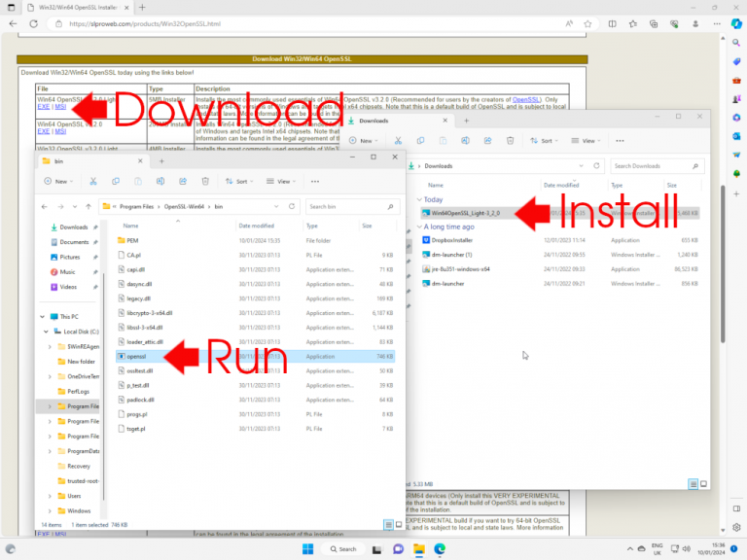Select Win32/Win64 OpenSSL Installer browser tab
The height and width of the screenshot is (560, 747).
click(78, 8)
